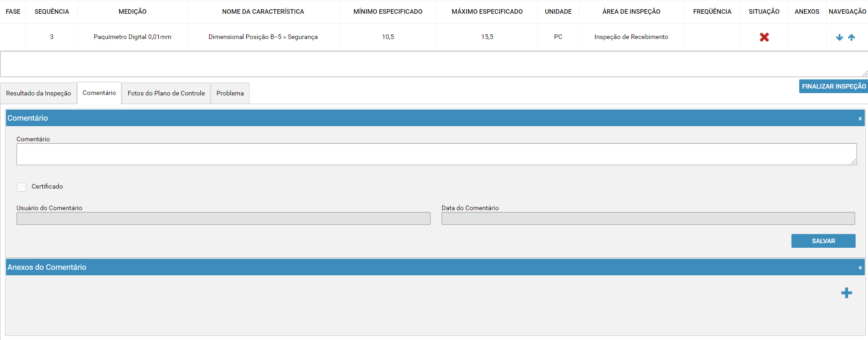Screen dimensions: 868x340
Task: Save the comment with Salvar button
Action: pos(824,241)
